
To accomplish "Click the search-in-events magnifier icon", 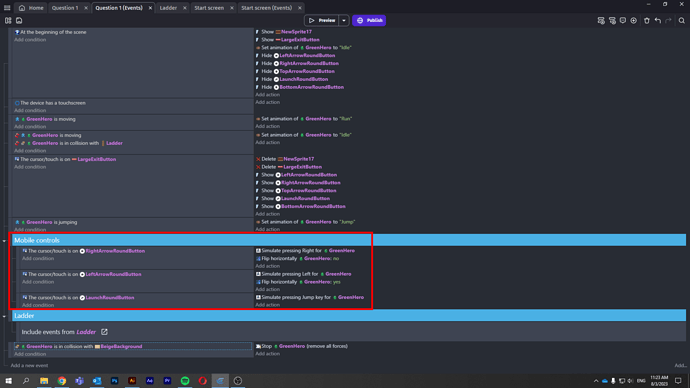I will (682, 21).
